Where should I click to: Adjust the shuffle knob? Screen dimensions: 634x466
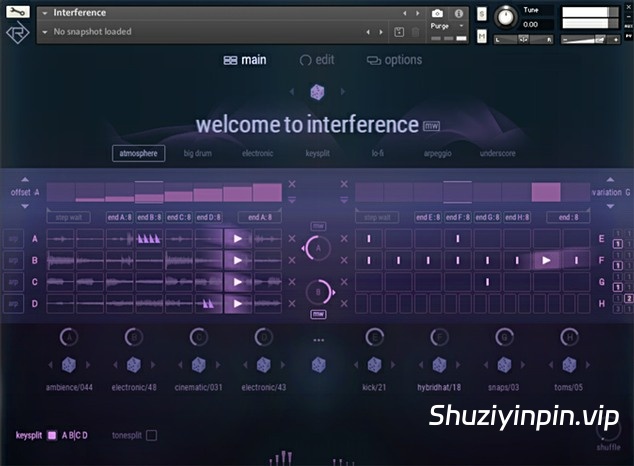pos(609,429)
